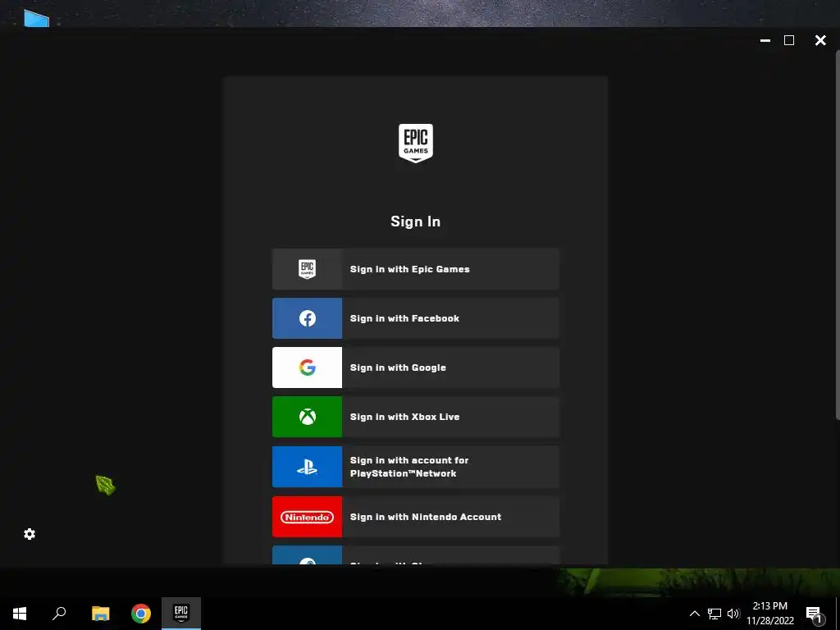Open the Windows Start menu
This screenshot has height=630, width=840.
click(20, 614)
